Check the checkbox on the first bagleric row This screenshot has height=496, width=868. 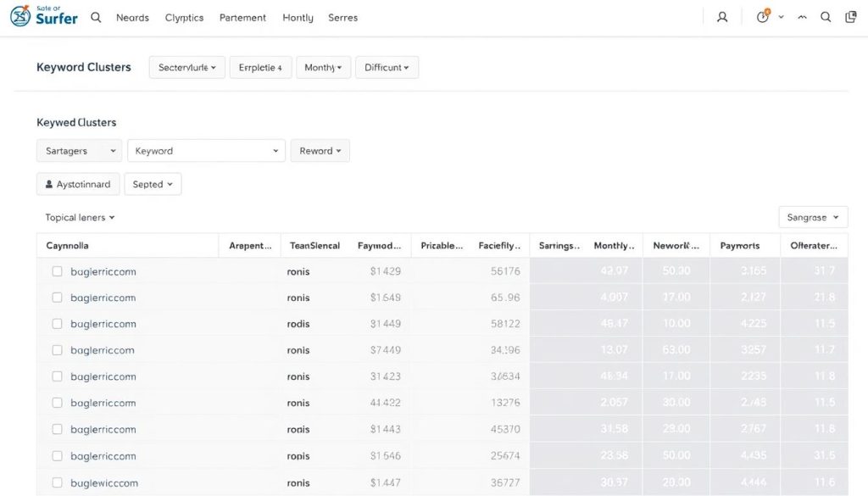click(57, 271)
